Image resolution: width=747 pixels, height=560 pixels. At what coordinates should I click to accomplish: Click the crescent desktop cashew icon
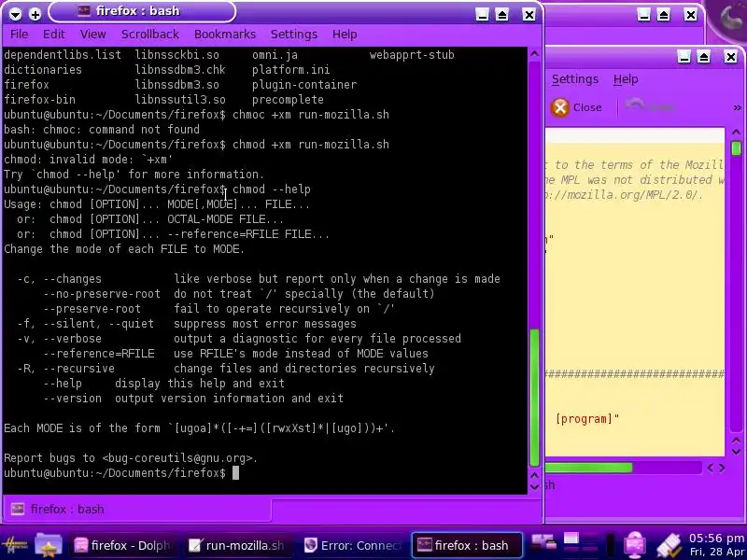pyautogui.click(x=731, y=17)
